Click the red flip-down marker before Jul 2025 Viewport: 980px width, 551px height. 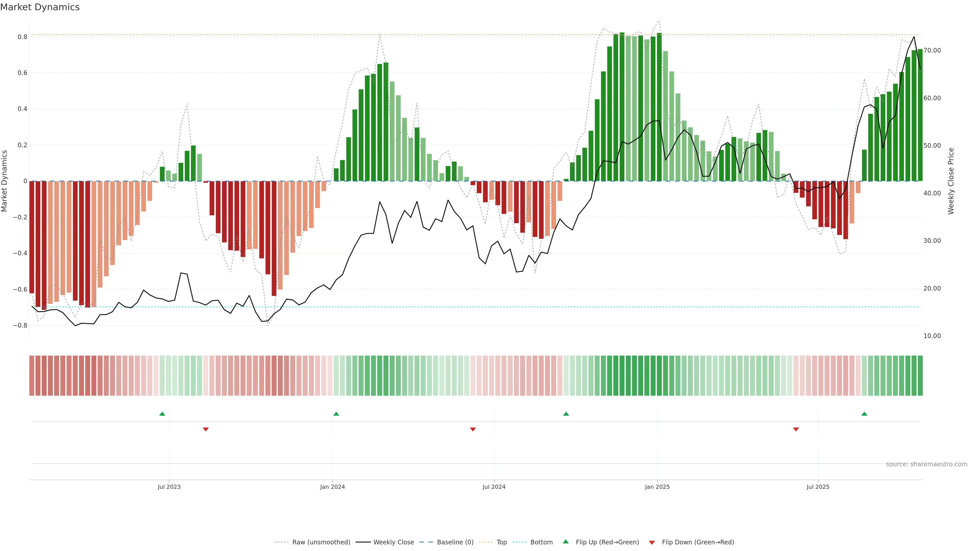click(x=796, y=429)
